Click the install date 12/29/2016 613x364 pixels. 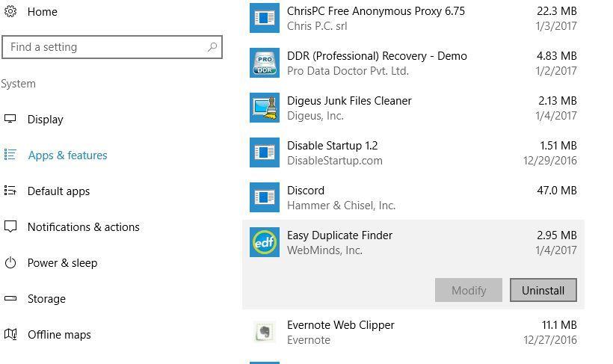(x=550, y=161)
